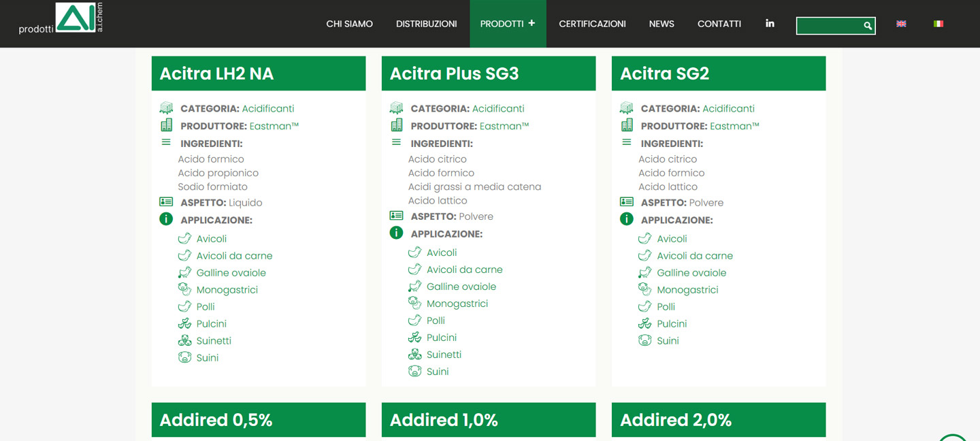Screen dimensions: 980x441
Task: Click Acidificanti category in Acitra SG2
Action: click(728, 108)
